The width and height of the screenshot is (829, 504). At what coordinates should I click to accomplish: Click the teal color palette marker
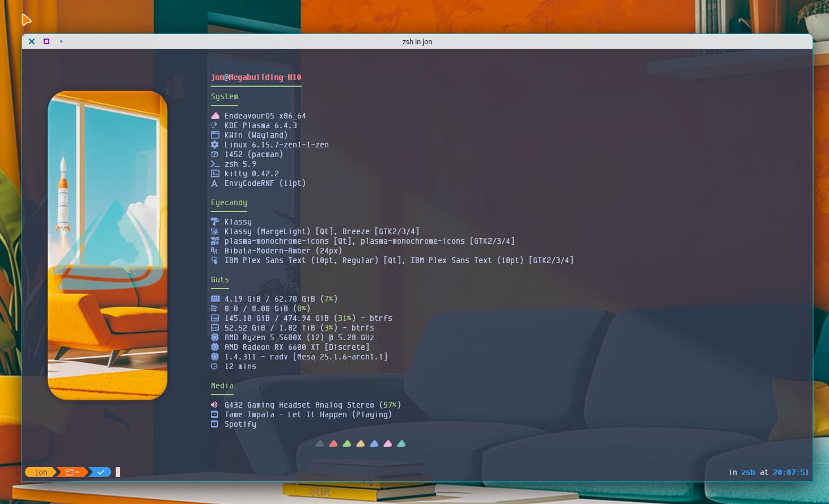point(401,443)
